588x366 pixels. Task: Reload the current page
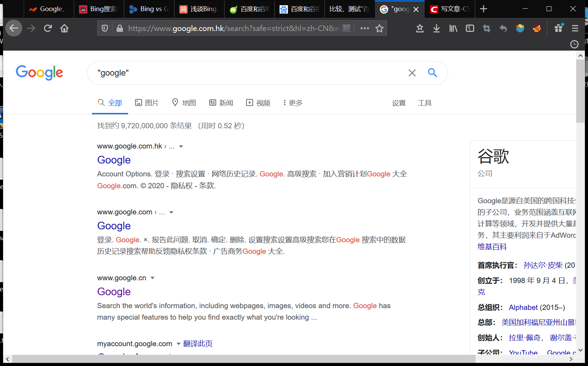pyautogui.click(x=48, y=28)
